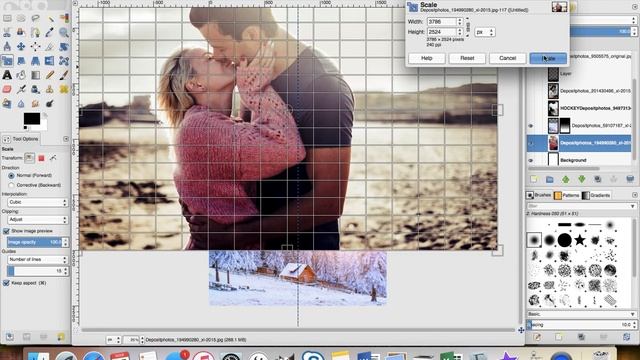Toggle chain link between Width and Height
Image resolution: width=640 pixels, height=360 pixels.
coord(468,26)
